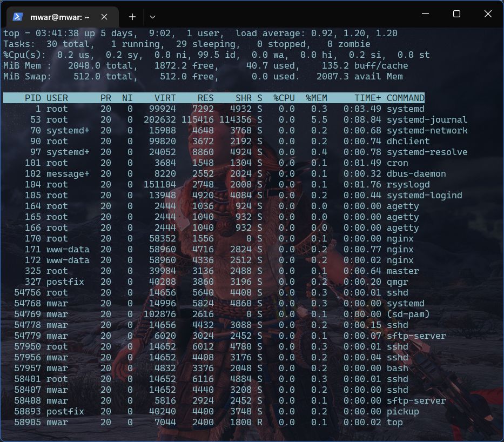
Task: Click the USER column header
Action: [x=57, y=98]
